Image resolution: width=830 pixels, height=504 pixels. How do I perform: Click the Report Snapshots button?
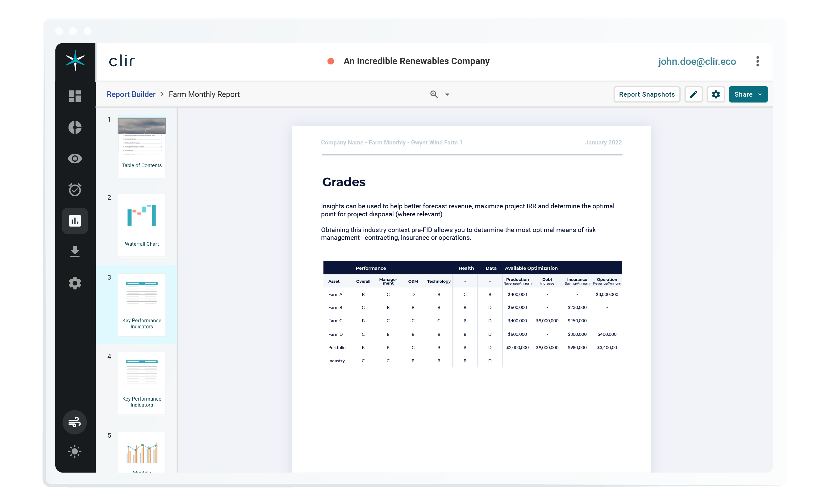[x=646, y=94]
